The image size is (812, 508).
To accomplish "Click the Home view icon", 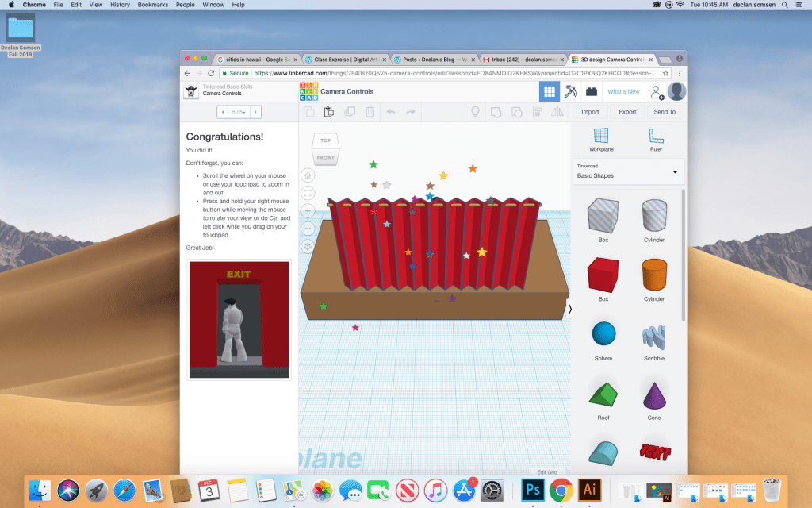I will [x=308, y=175].
